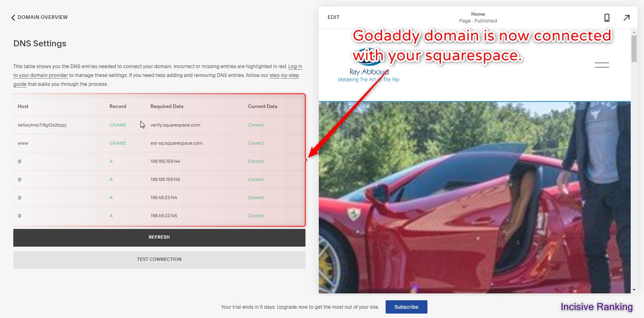Open the hamburger menu in site preview
This screenshot has height=318, width=644.
coord(602,65)
